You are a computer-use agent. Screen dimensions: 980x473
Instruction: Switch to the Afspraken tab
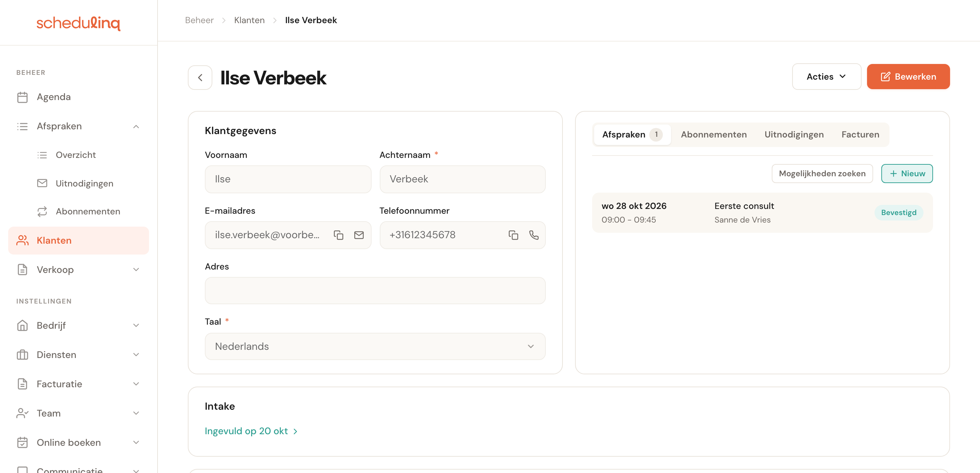click(x=632, y=135)
